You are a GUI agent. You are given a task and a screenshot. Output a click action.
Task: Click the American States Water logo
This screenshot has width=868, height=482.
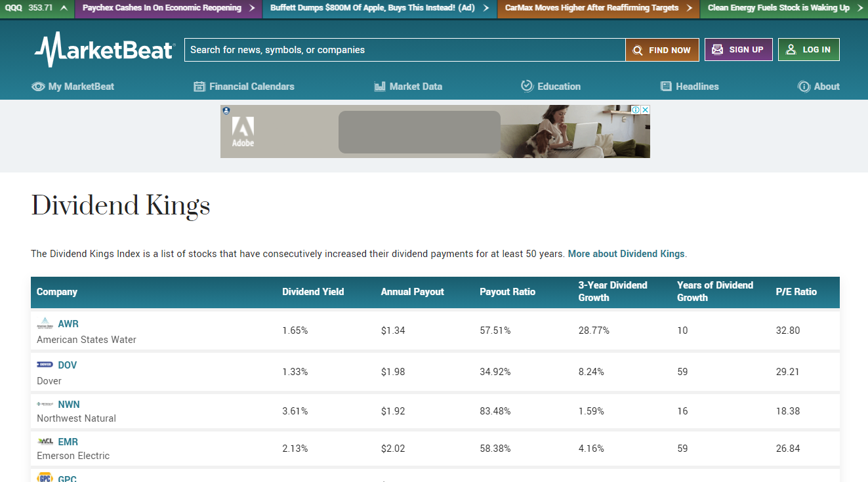click(x=45, y=323)
